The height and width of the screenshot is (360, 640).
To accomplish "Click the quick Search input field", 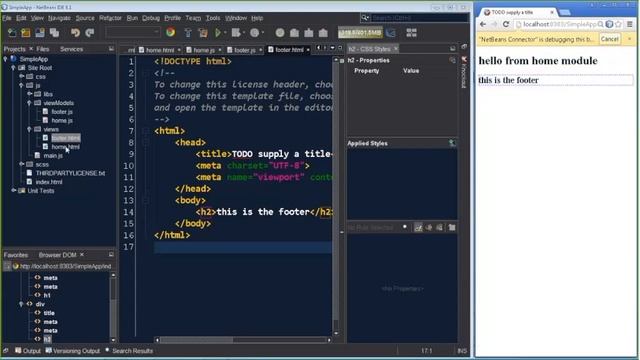I will (x=419, y=18).
